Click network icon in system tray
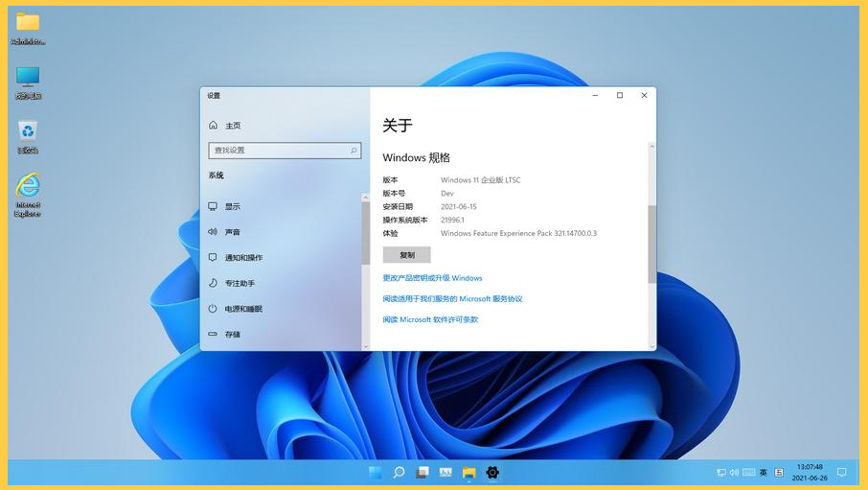The width and height of the screenshot is (868, 490). click(721, 473)
